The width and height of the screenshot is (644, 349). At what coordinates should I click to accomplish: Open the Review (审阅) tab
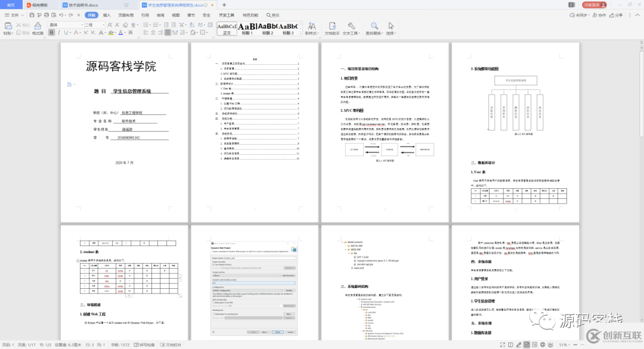(160, 15)
